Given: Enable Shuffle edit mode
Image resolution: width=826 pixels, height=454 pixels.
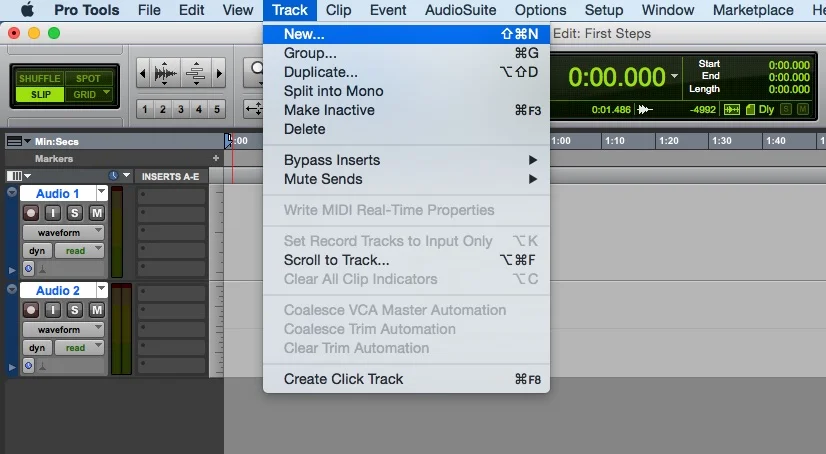Looking at the screenshot, I should 40,78.
